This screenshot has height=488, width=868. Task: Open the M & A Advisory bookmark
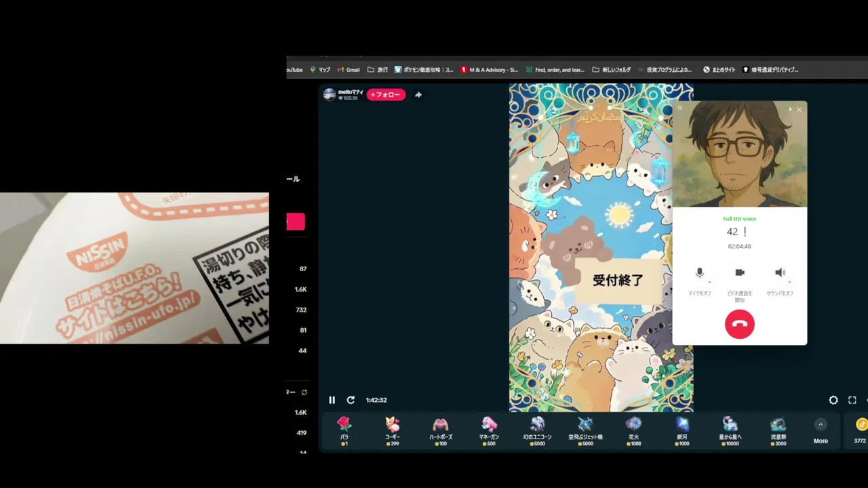[489, 70]
